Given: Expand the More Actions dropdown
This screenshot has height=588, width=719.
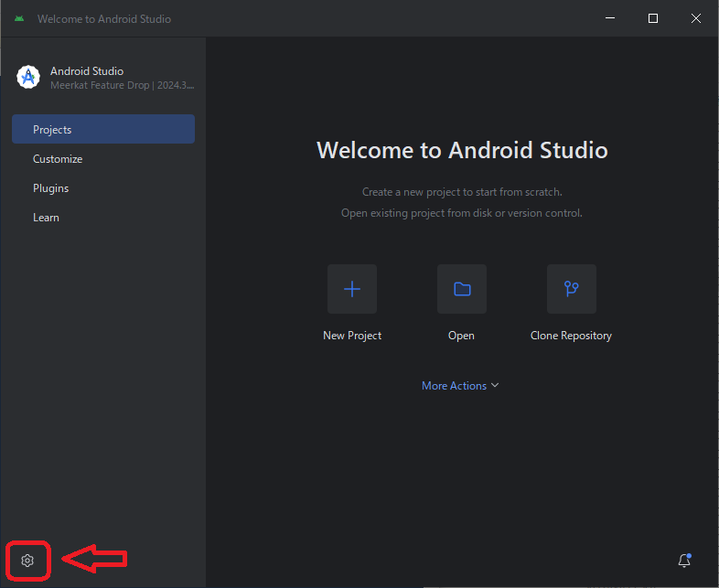Looking at the screenshot, I should coord(460,386).
